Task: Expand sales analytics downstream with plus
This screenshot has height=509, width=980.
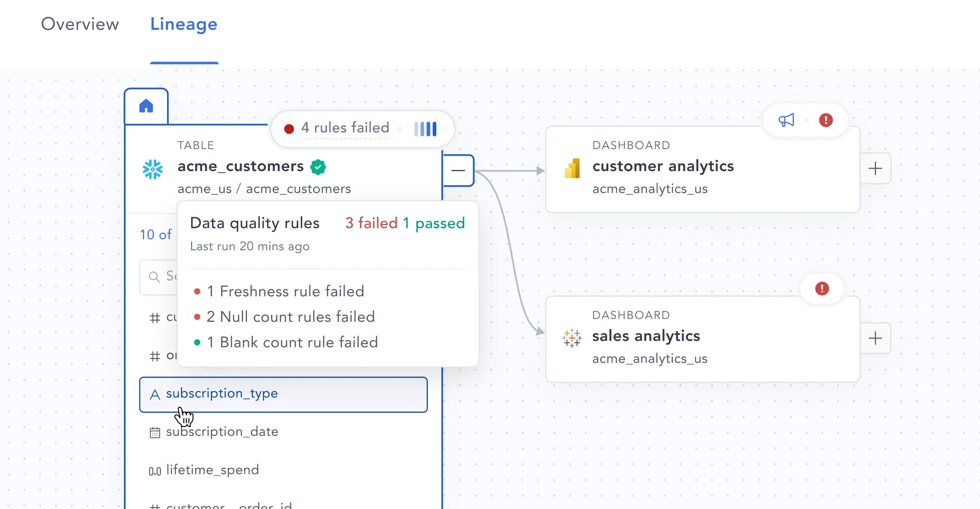Action: 875,338
